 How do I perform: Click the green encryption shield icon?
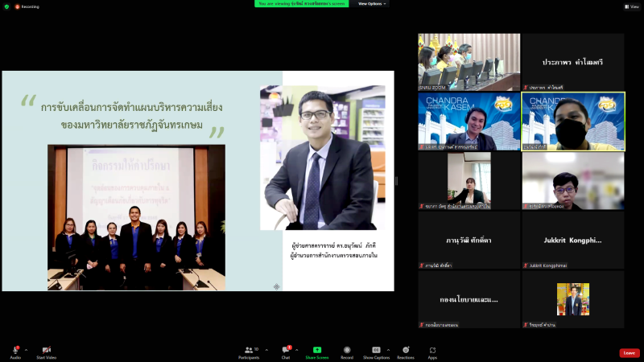pyautogui.click(x=6, y=6)
